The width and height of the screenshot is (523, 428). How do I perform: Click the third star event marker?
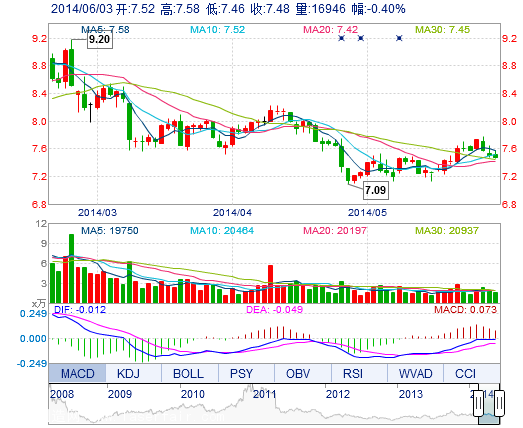coord(399,38)
